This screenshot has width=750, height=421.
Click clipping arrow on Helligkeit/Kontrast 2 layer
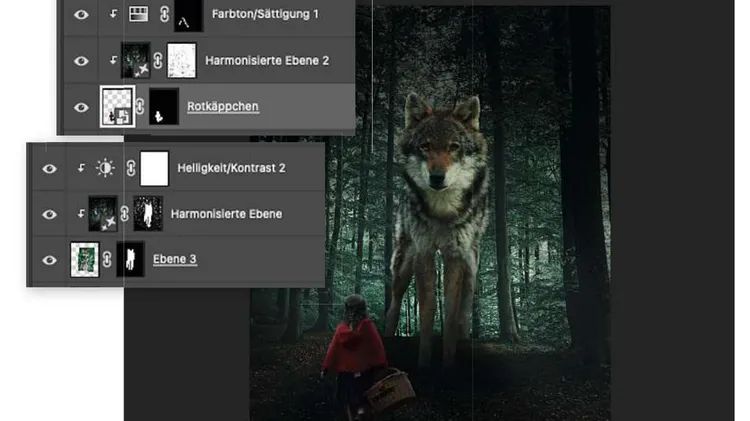[x=81, y=168]
